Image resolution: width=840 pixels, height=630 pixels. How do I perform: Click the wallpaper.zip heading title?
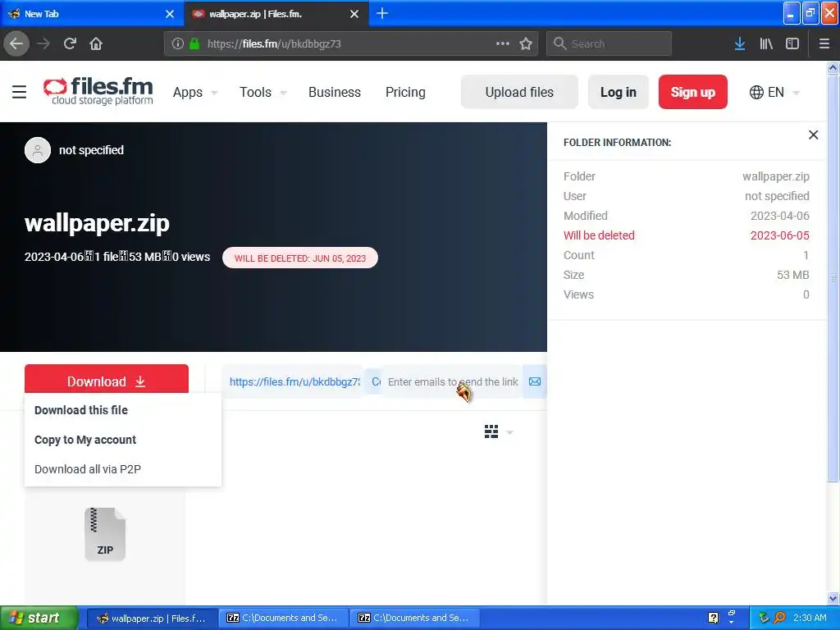pos(97,223)
